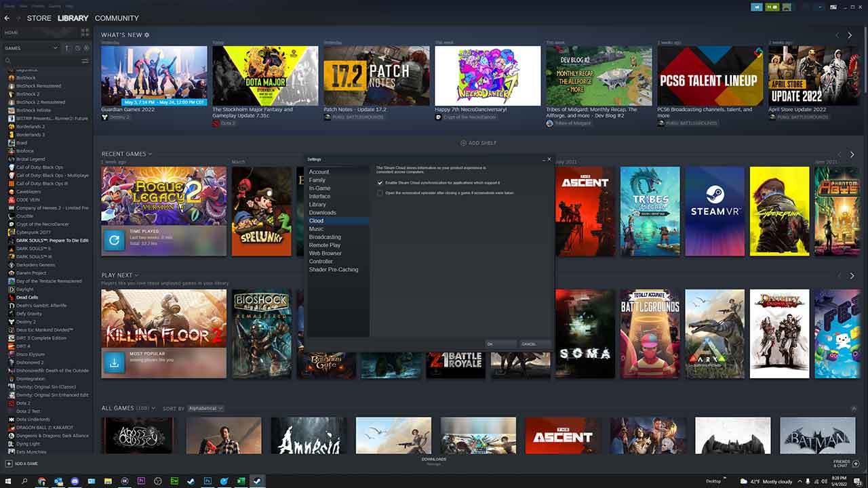The width and height of the screenshot is (868, 488).
Task: Go back with the library back arrow
Action: tap(7, 18)
